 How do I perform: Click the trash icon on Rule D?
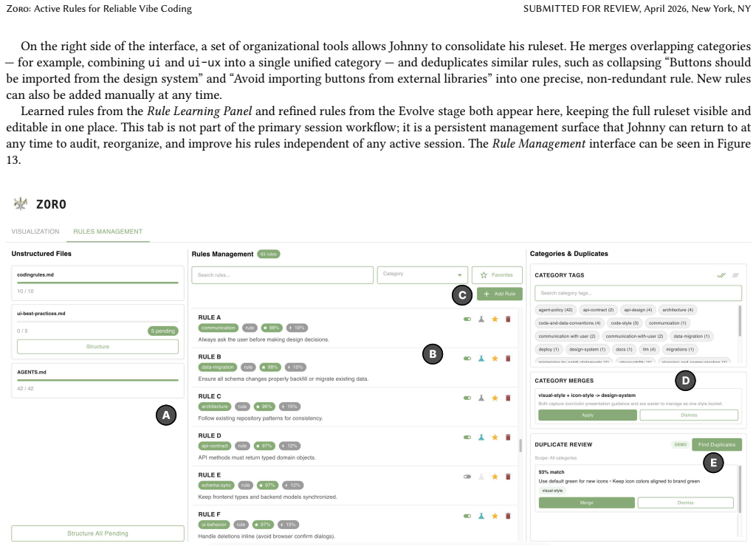pos(508,438)
